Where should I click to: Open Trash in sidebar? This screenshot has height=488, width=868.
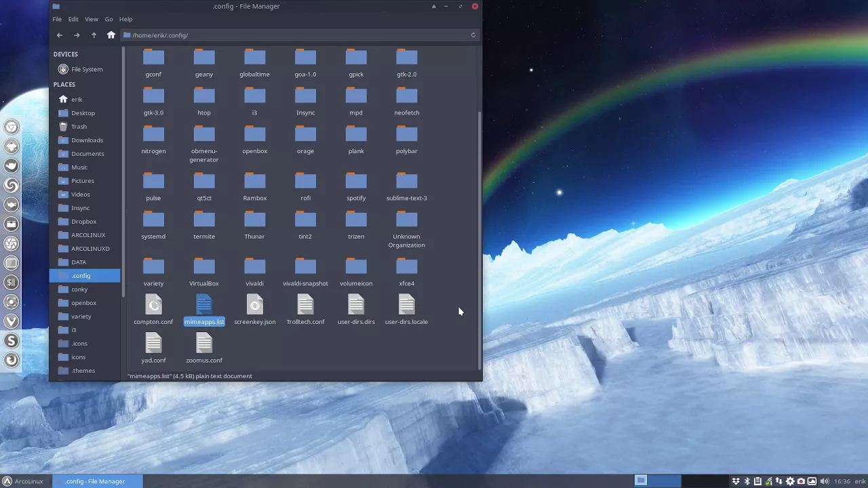click(85, 127)
